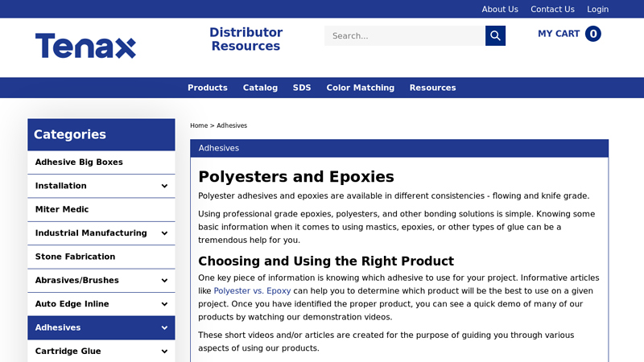Click 'Choosing and Using the Right Product' heading
This screenshot has width=644, height=362.
click(326, 261)
